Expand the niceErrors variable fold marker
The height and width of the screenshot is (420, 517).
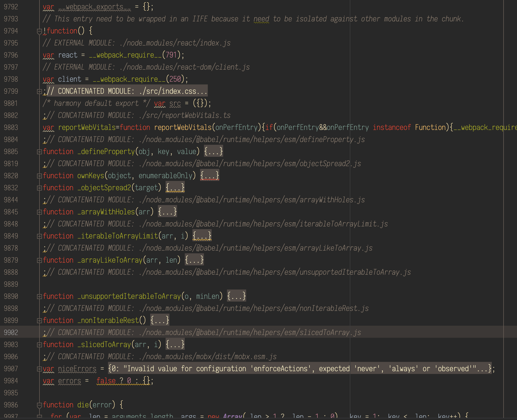pos(39,369)
